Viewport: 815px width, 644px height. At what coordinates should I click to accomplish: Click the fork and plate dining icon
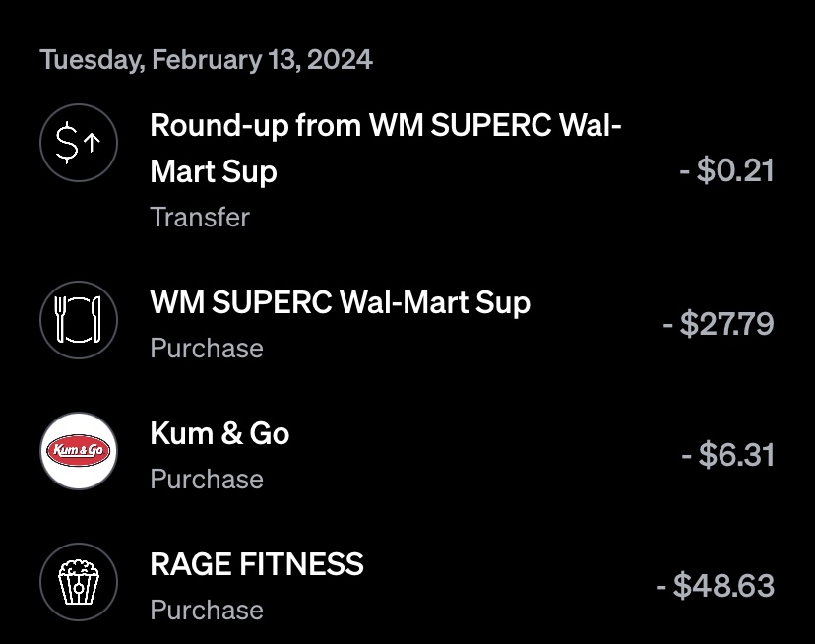(79, 321)
